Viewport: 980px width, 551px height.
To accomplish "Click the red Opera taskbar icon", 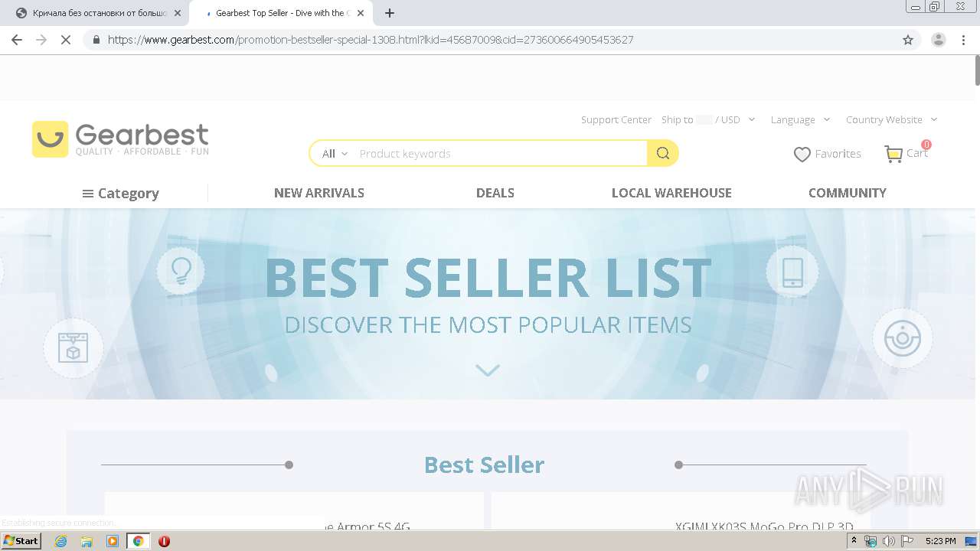I will pos(164,541).
